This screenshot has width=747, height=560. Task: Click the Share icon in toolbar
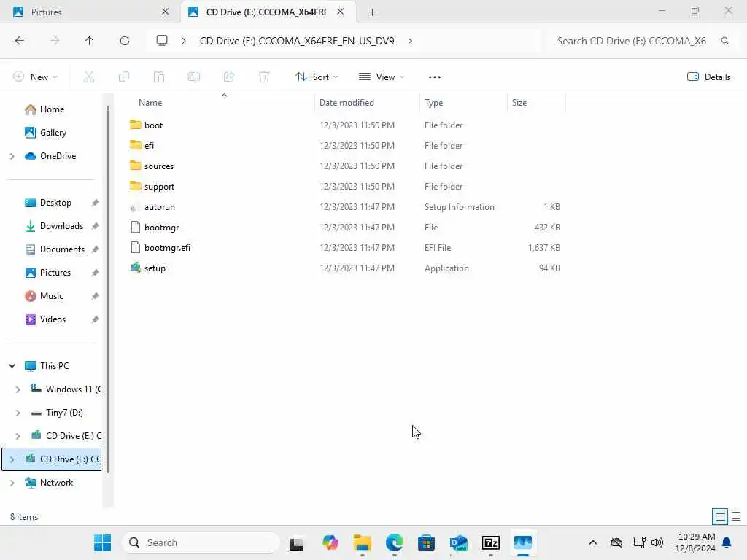[229, 77]
